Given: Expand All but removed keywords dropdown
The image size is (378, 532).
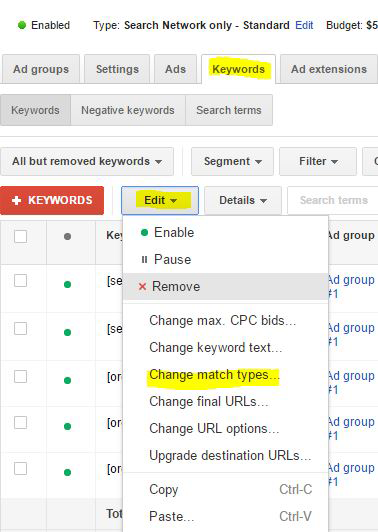Looking at the screenshot, I should (87, 162).
